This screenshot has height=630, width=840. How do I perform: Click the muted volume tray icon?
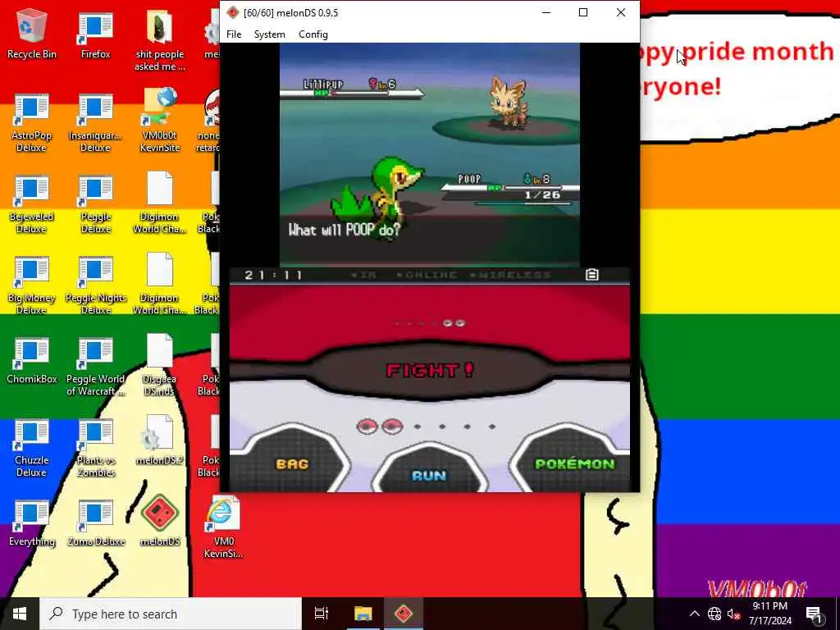733,614
